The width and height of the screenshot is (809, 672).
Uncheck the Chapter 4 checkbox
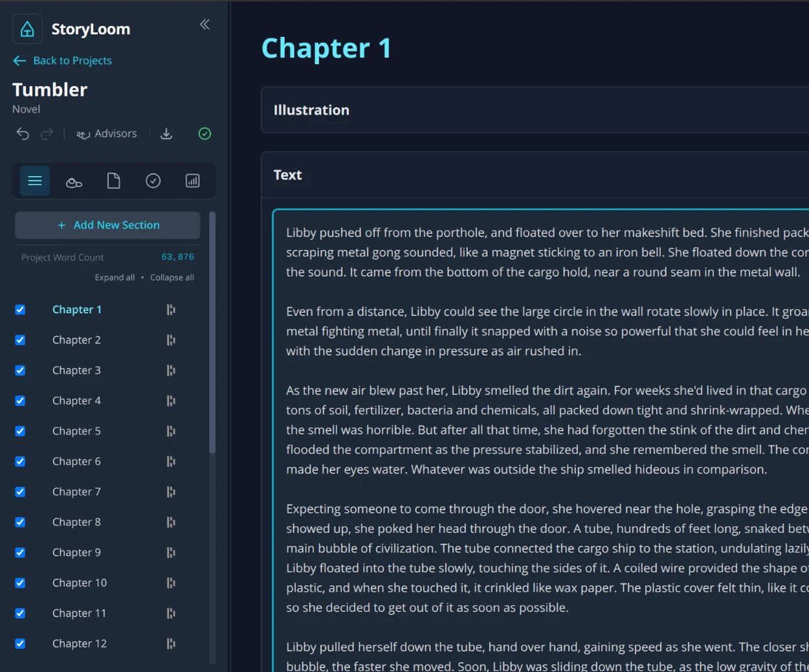point(20,401)
